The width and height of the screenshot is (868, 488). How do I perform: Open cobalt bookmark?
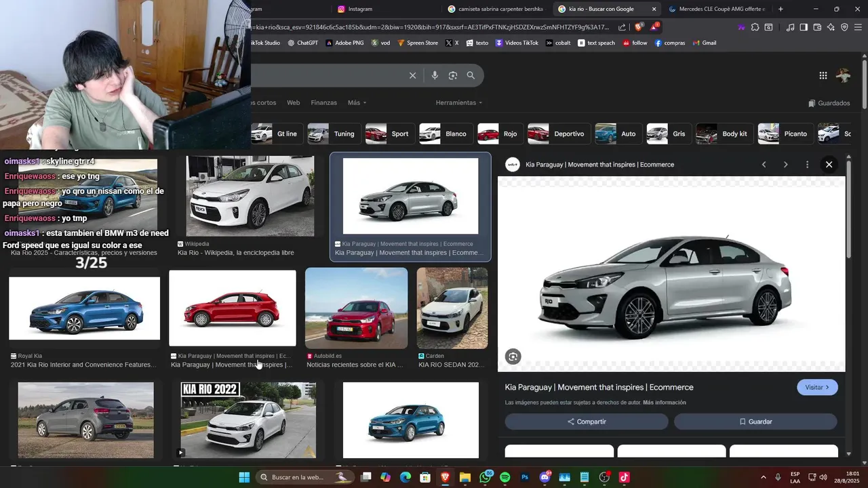pyautogui.click(x=558, y=43)
